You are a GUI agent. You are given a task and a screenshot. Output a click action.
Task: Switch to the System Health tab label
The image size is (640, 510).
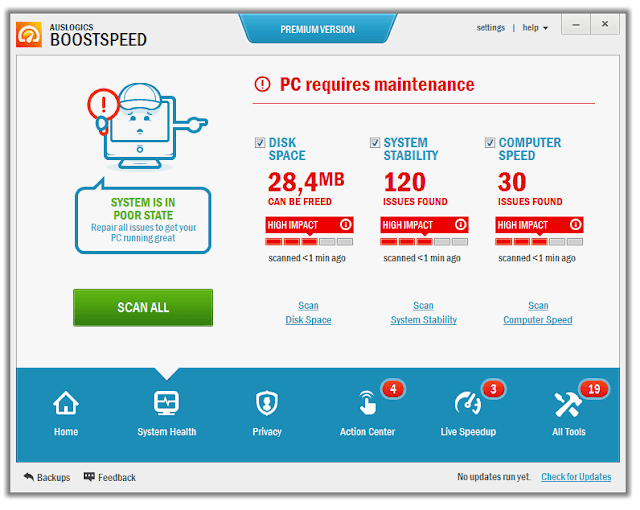(x=167, y=432)
